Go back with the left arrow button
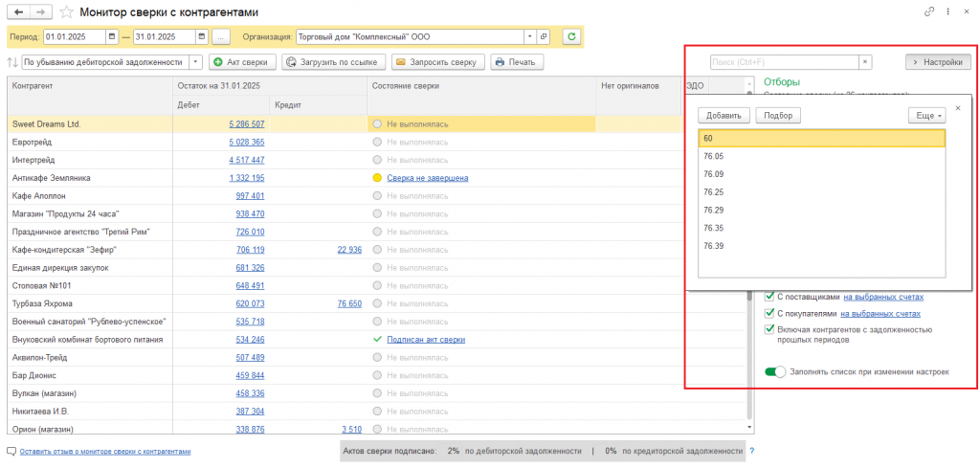Image resolution: width=980 pixels, height=468 pixels. [18, 12]
